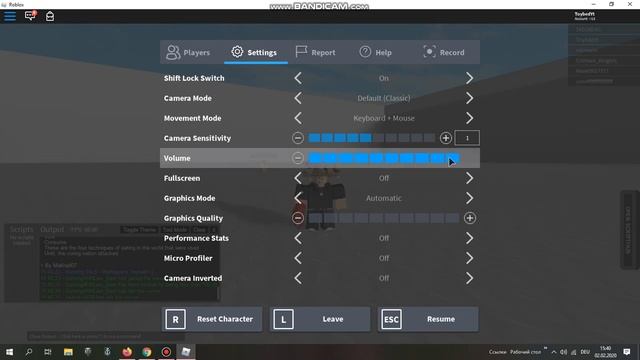Show hidden system tray icons
The width and height of the screenshot is (640, 360).
(x=554, y=352)
